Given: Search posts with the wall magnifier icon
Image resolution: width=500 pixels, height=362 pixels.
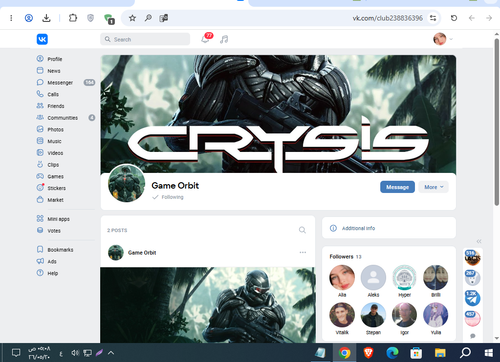Looking at the screenshot, I should (302, 230).
